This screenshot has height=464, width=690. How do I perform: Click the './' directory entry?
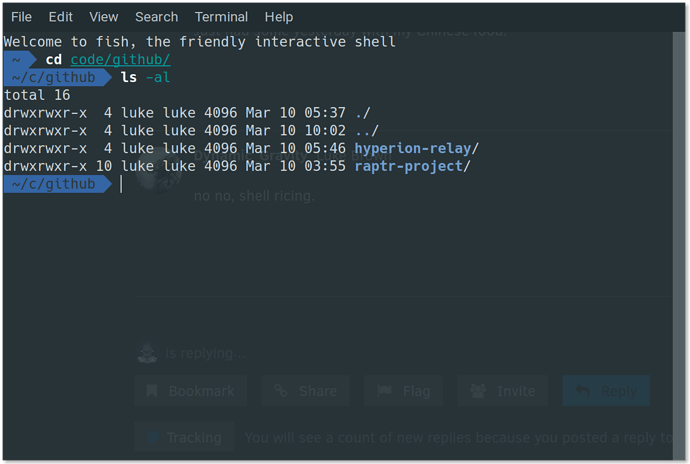click(363, 113)
